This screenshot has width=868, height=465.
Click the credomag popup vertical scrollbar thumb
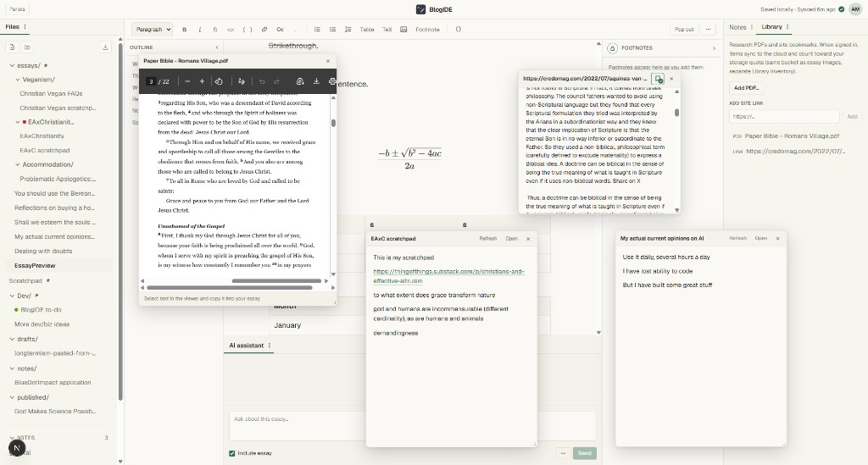tap(676, 113)
